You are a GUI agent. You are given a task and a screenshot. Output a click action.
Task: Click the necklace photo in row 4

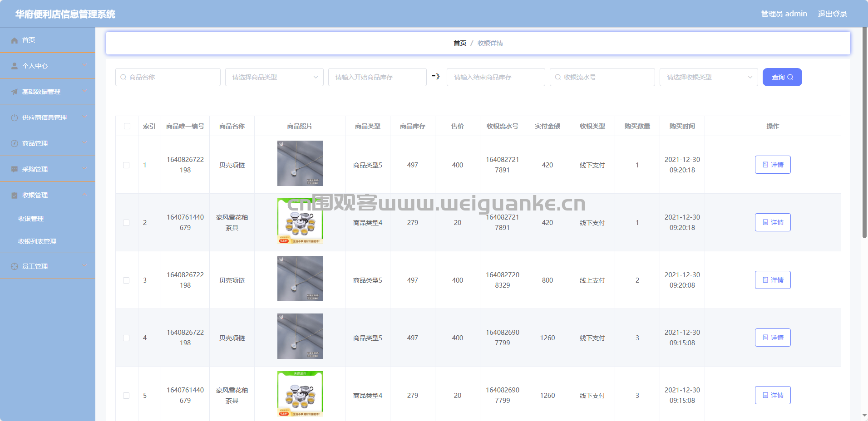click(x=300, y=336)
